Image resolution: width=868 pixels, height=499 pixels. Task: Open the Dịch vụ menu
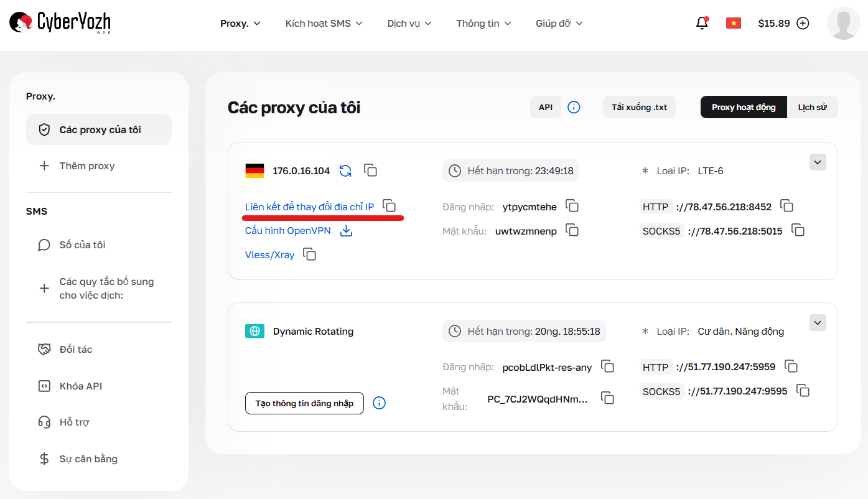pos(409,22)
